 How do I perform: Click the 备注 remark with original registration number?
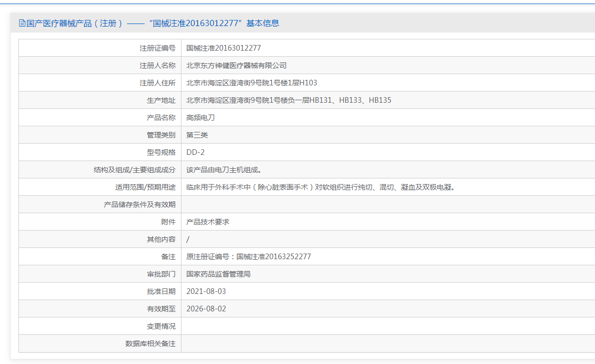click(x=248, y=256)
